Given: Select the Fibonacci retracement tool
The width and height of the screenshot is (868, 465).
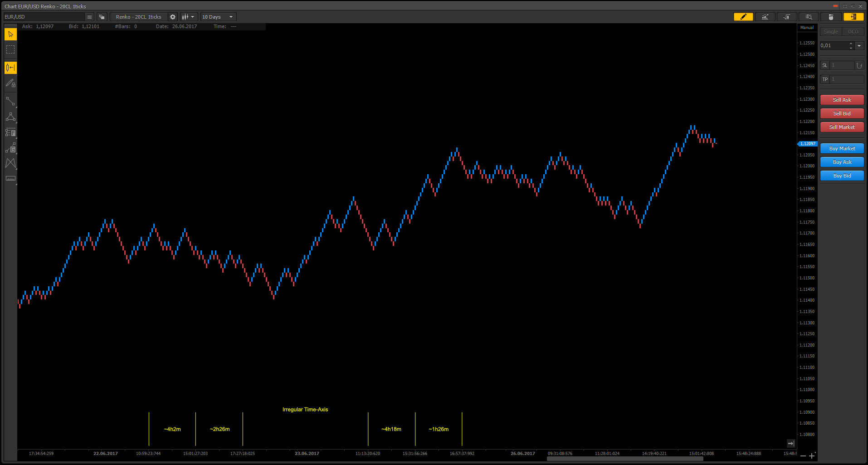Looking at the screenshot, I should coord(10,132).
